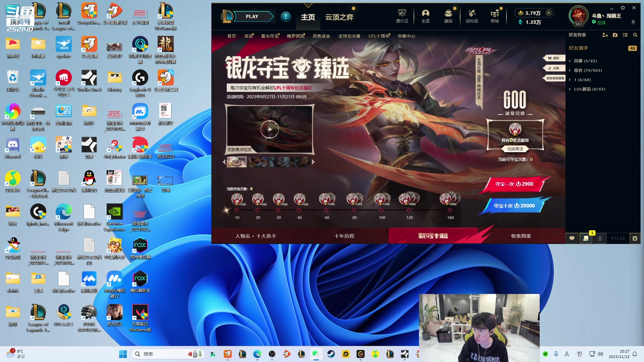This screenshot has height=362, width=644.
Task: Open the 攻略中心 sub-navigation item
Action: [x=406, y=36]
